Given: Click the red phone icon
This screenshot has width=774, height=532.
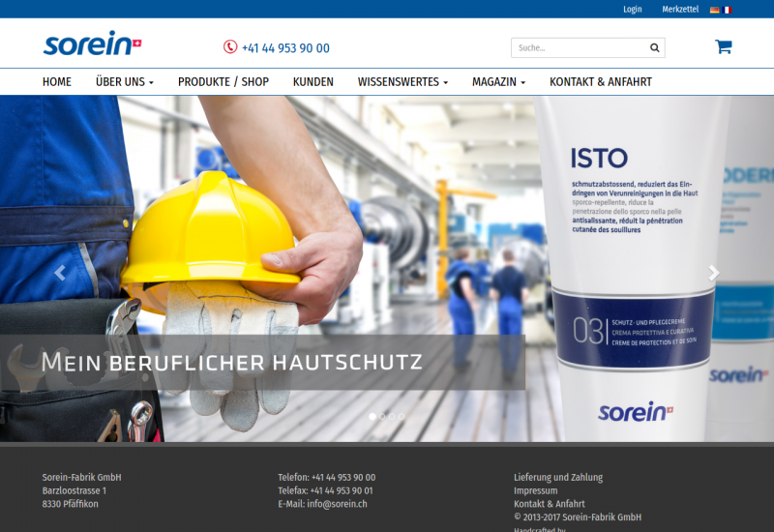Looking at the screenshot, I should [x=230, y=47].
